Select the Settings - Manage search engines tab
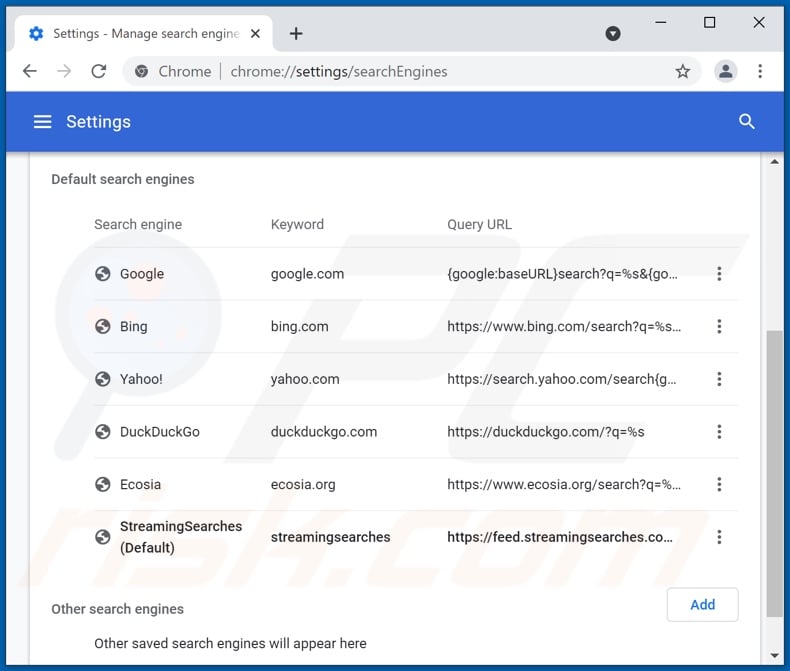The image size is (790, 671). click(x=144, y=34)
